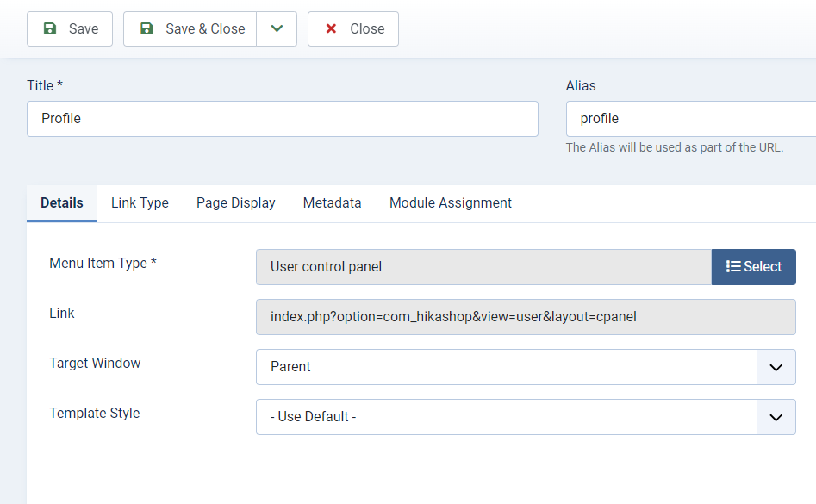The image size is (816, 504).
Task: Focus the Title field containing Profile
Action: point(283,119)
